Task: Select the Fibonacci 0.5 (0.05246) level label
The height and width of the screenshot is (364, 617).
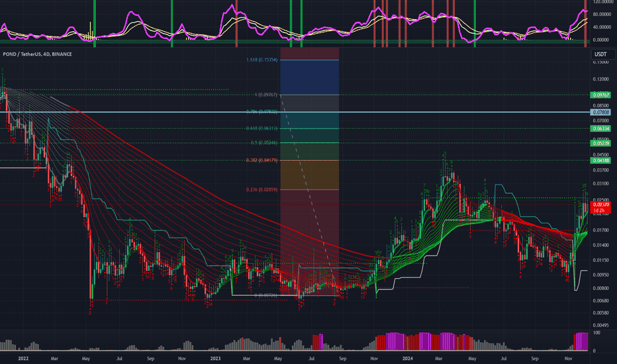Action: click(x=264, y=143)
